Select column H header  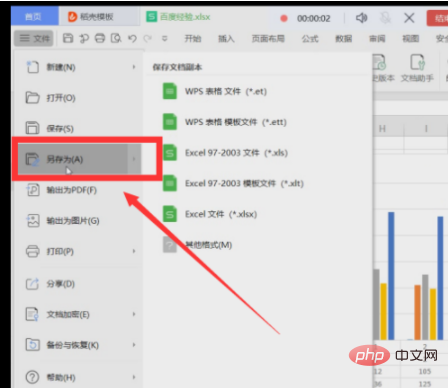[382, 129]
